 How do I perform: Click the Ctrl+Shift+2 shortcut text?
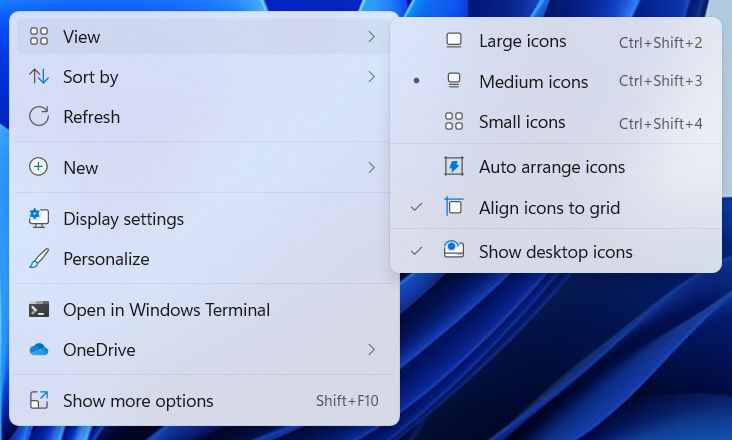pyautogui.click(x=661, y=42)
